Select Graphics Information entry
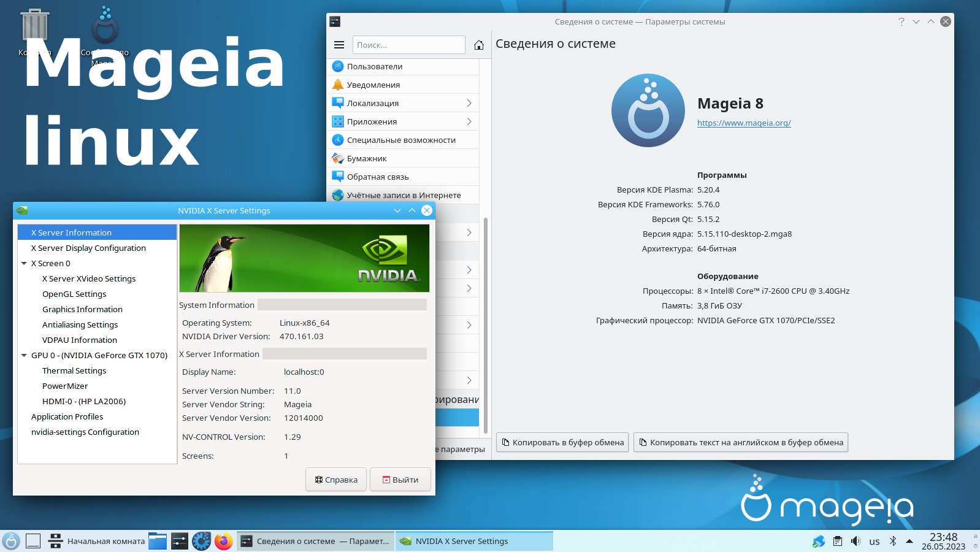980x552 pixels. click(82, 309)
